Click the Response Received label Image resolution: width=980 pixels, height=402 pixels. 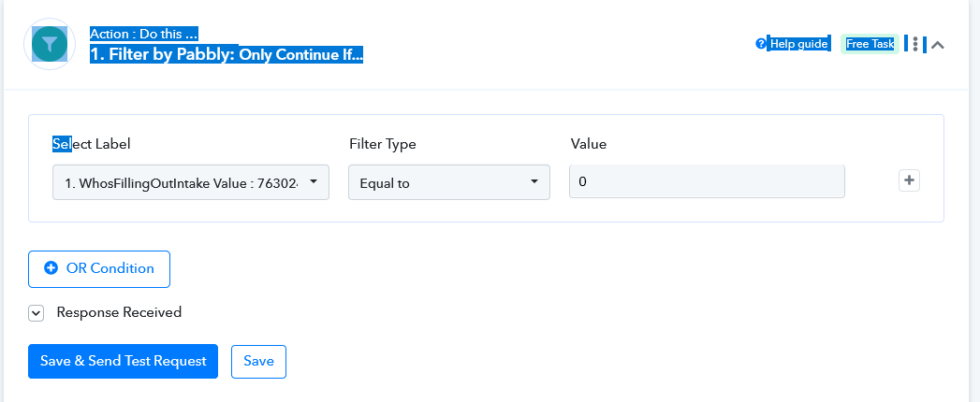click(120, 312)
